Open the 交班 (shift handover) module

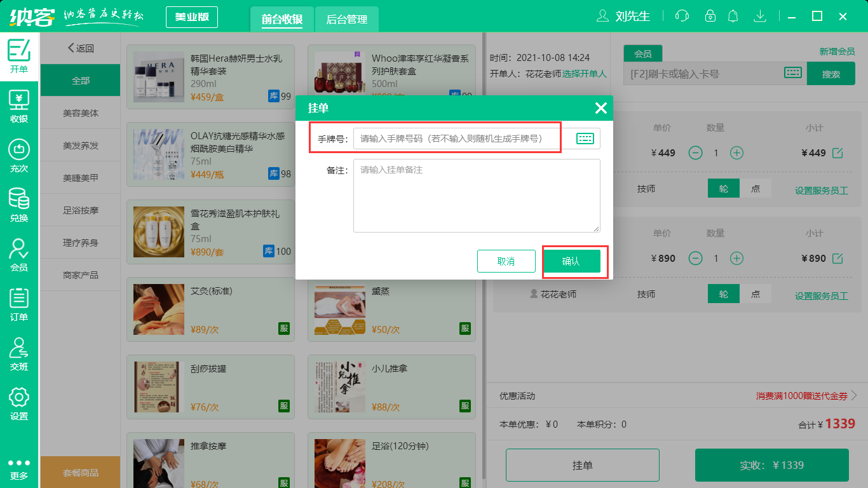click(19, 346)
